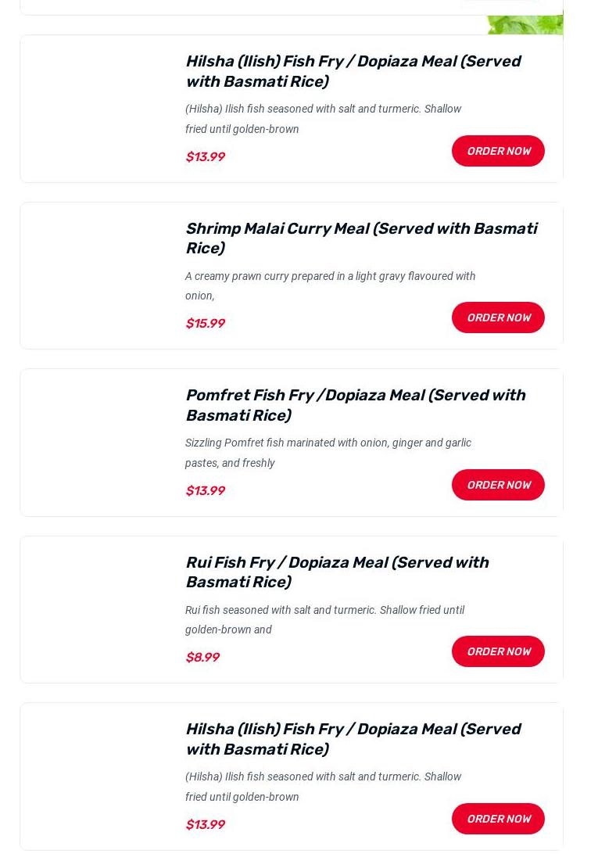
Task: Click Order Now on the last Hilsha meal
Action: click(498, 819)
